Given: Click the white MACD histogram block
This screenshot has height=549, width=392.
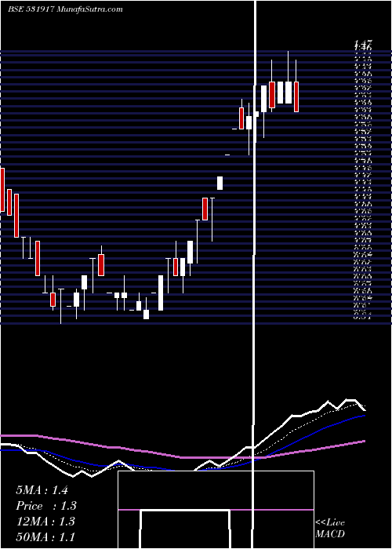Looking at the screenshot, I should 186,529.
